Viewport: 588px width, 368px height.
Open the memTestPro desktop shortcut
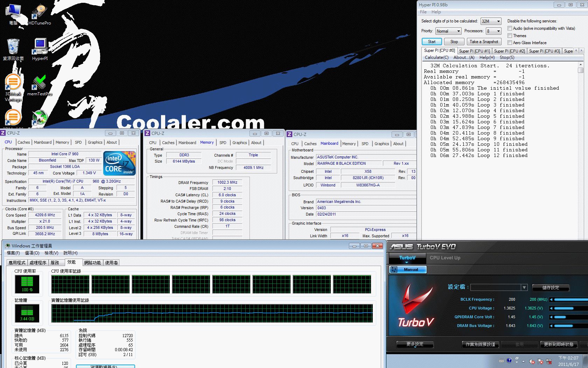click(40, 85)
